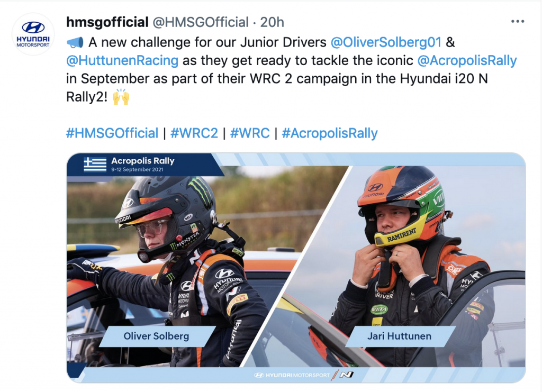This screenshot has height=392, width=542.
Task: Select the #WRC2 hashtag
Action: pos(194,133)
